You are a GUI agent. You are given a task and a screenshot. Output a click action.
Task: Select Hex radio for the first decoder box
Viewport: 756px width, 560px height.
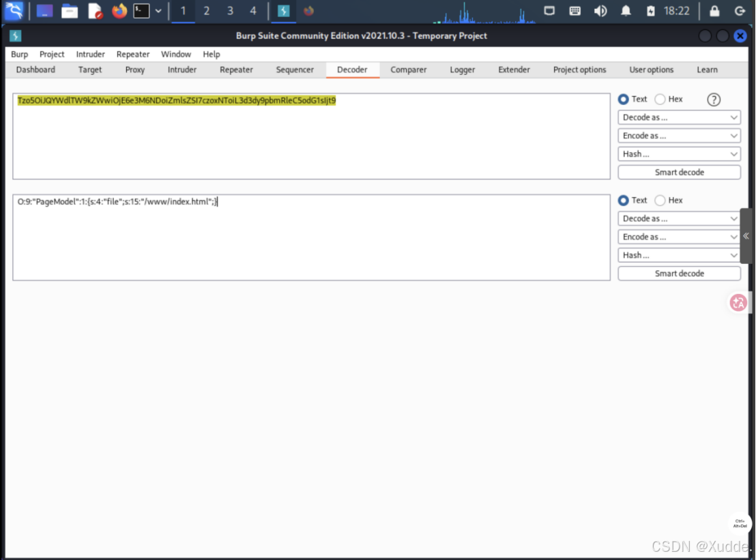pyautogui.click(x=660, y=99)
